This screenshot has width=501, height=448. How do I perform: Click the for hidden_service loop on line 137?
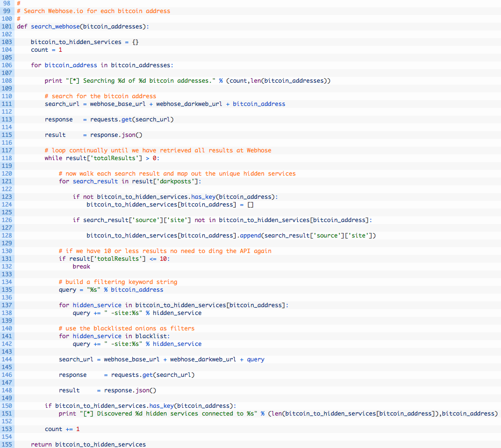point(173,305)
